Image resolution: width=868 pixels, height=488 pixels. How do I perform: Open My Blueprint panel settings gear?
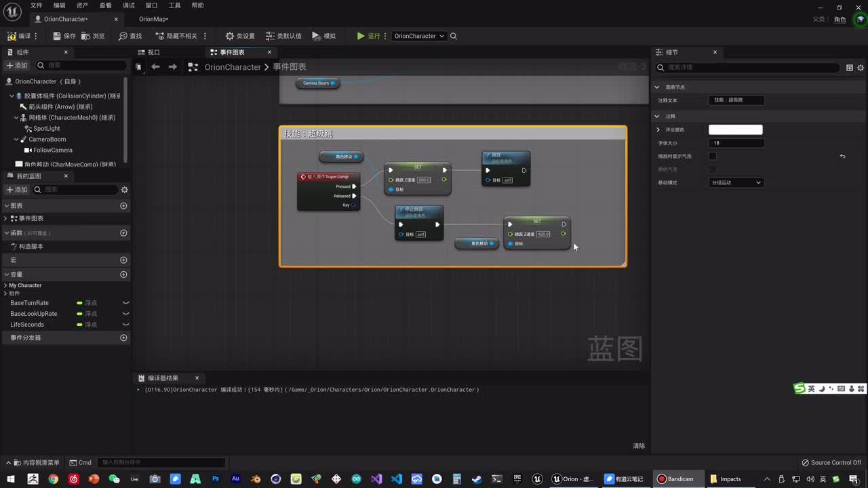click(x=124, y=190)
